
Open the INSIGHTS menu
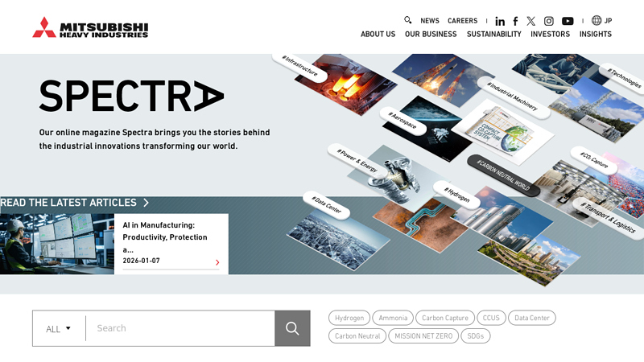(x=596, y=34)
